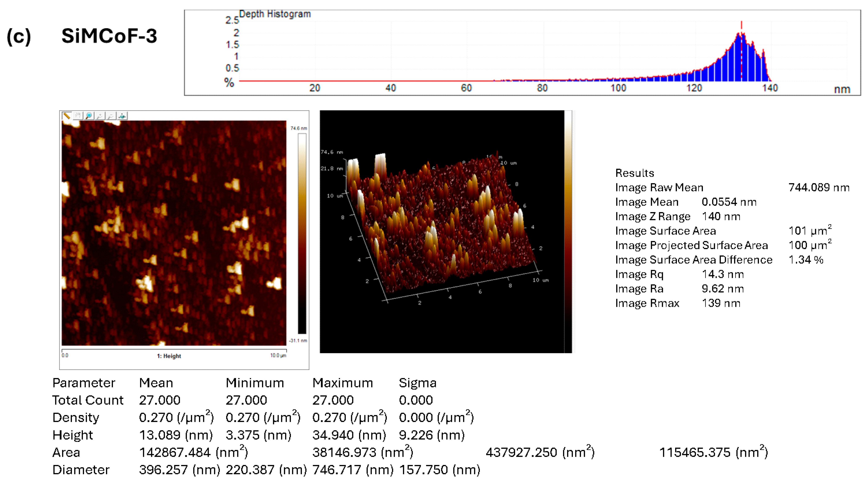Screen dimensions: 868x482
Task: Click the Total Count mean value '27.000'
Action: pyautogui.click(x=160, y=400)
